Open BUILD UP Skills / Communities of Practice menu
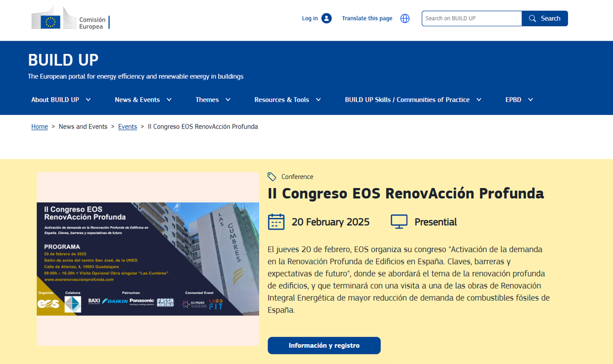This screenshot has height=364, width=613. click(407, 100)
